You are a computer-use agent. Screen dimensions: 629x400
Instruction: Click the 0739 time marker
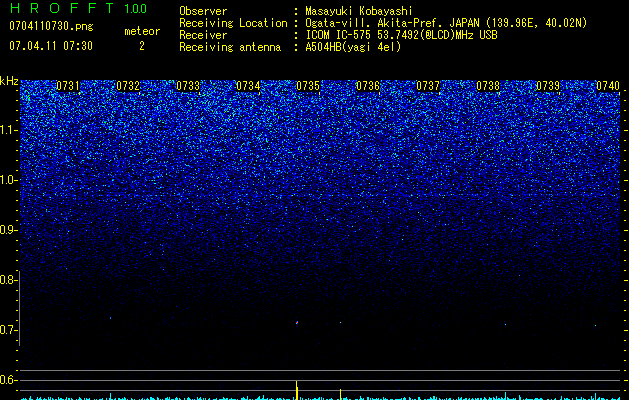pos(548,86)
